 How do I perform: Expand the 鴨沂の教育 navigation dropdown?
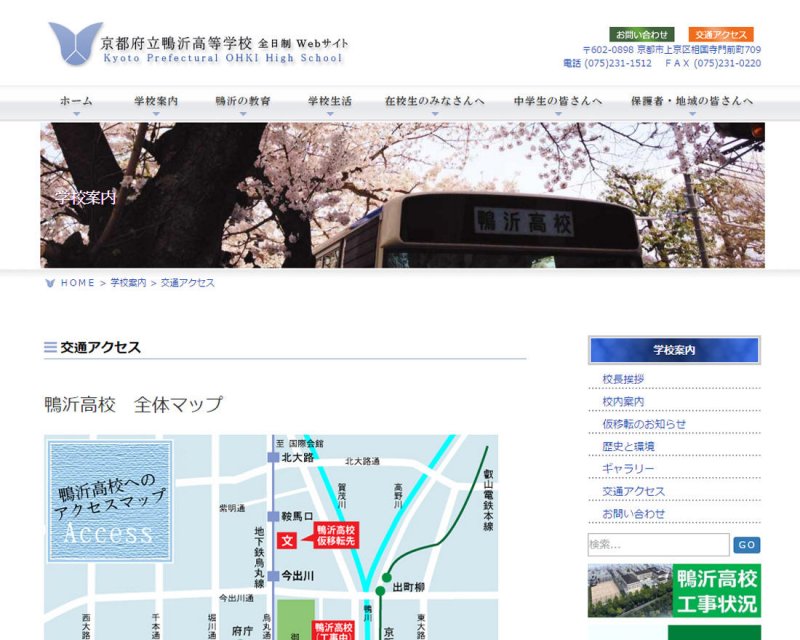point(242,102)
